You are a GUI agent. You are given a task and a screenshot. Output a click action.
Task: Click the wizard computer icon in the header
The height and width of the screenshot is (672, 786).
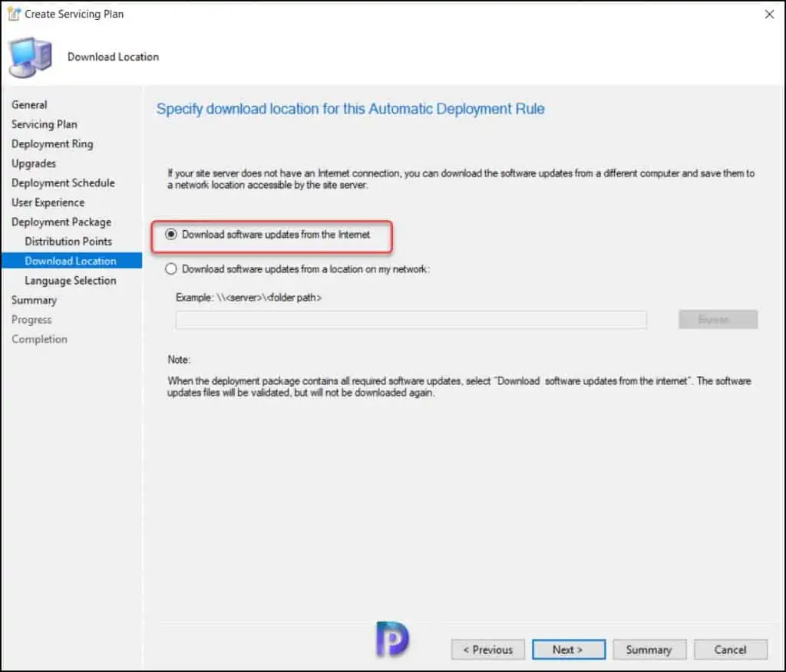coord(30,57)
